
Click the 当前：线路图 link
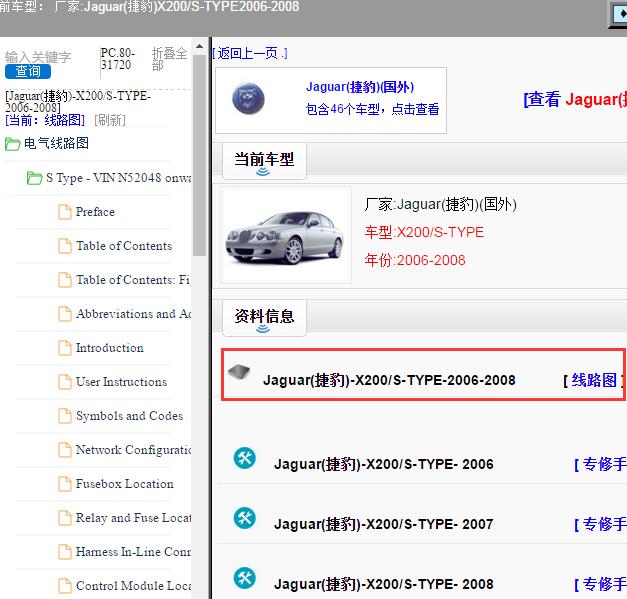(45, 120)
